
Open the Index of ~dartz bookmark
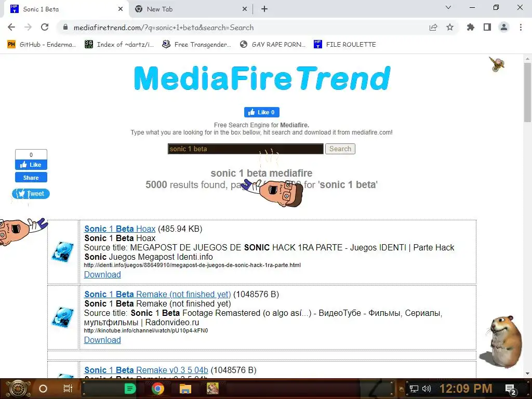click(x=119, y=45)
